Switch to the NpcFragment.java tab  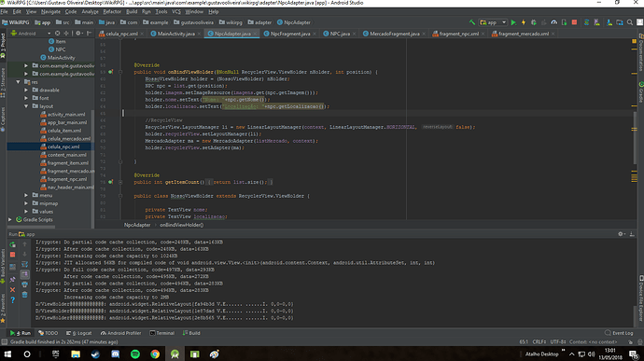point(290,34)
